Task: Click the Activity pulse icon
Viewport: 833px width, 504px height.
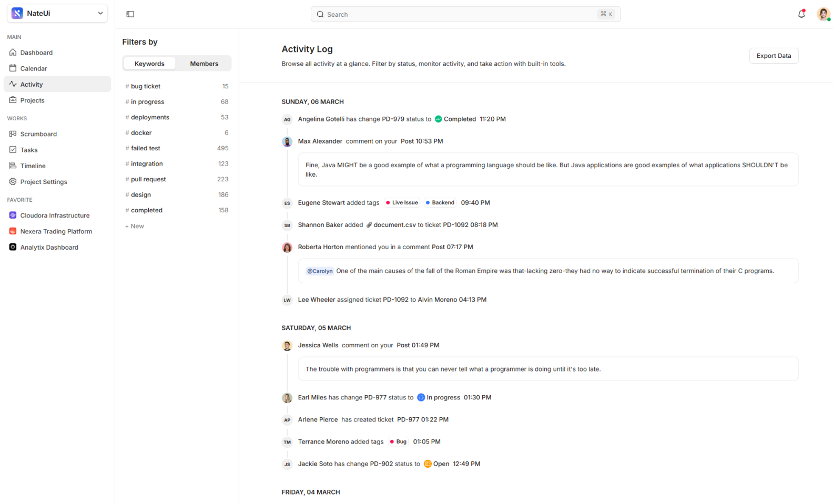Action: pos(13,84)
